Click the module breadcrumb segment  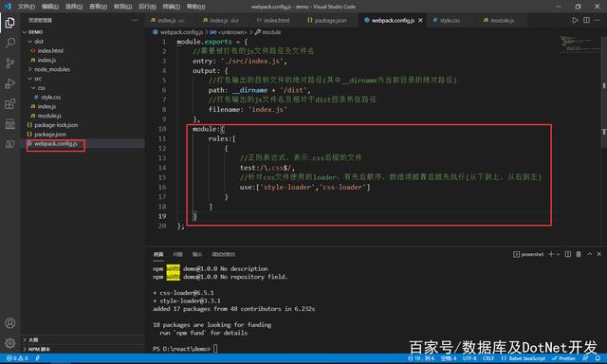tap(271, 32)
